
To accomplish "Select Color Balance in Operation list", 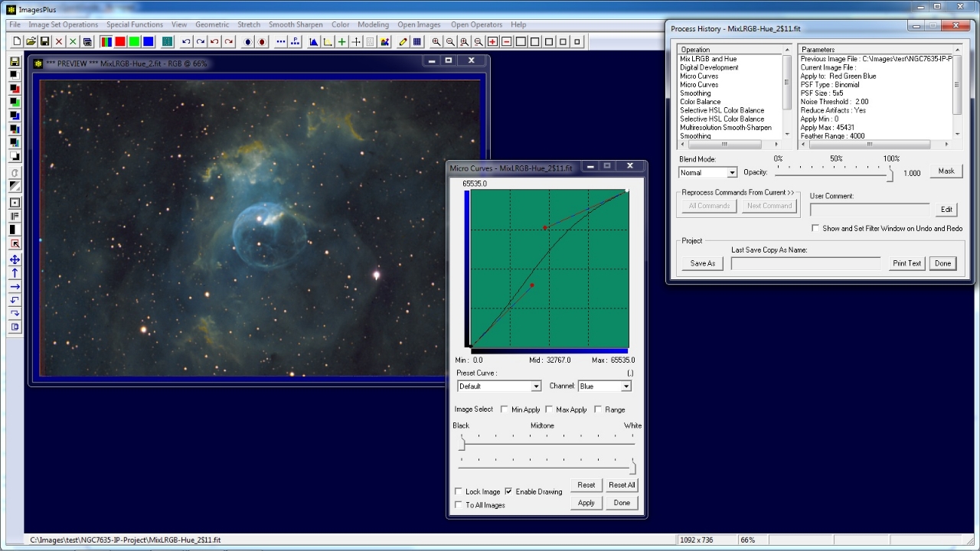I will [700, 102].
